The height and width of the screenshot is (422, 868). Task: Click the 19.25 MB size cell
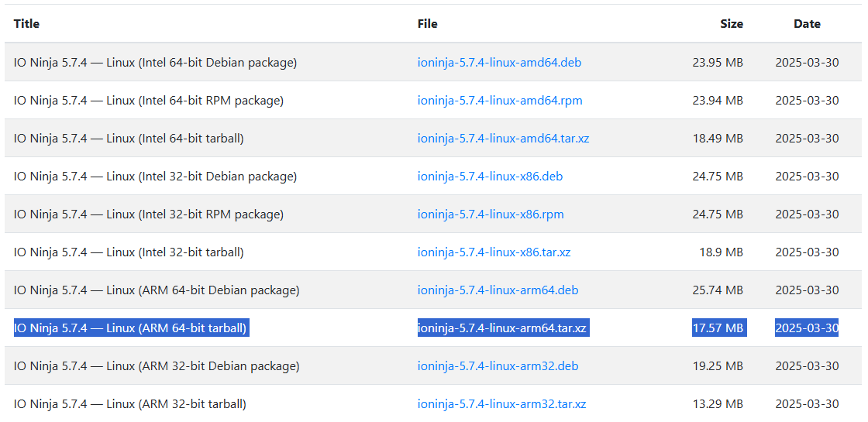point(718,365)
